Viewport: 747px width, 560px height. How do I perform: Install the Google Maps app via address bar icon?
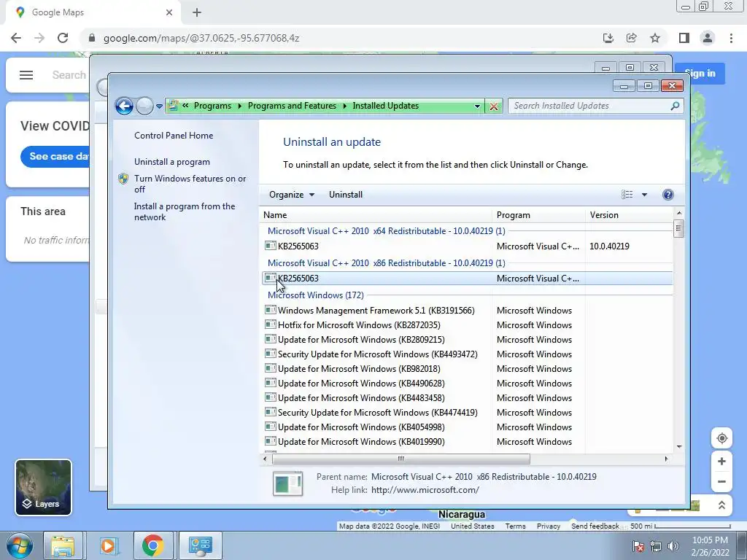pos(608,38)
